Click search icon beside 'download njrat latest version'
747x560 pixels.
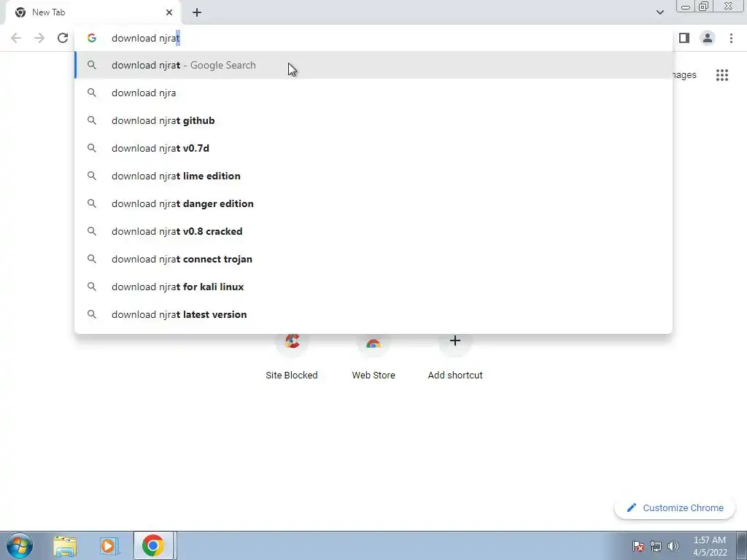[92, 314]
